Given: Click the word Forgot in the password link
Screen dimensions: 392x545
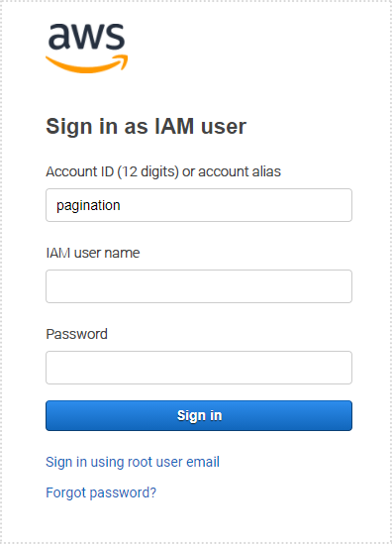Looking at the screenshot, I should 66,492.
